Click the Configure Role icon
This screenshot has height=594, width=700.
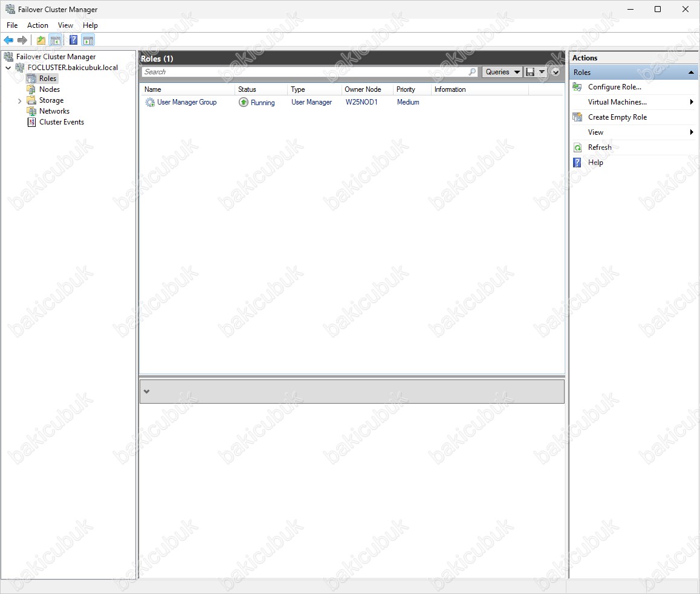point(577,87)
